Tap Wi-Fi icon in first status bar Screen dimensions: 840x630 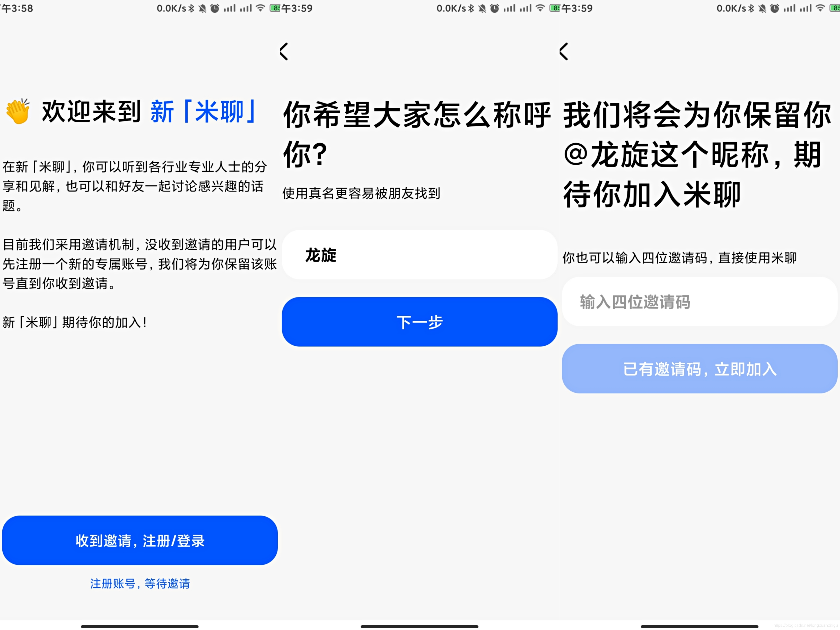click(x=260, y=8)
